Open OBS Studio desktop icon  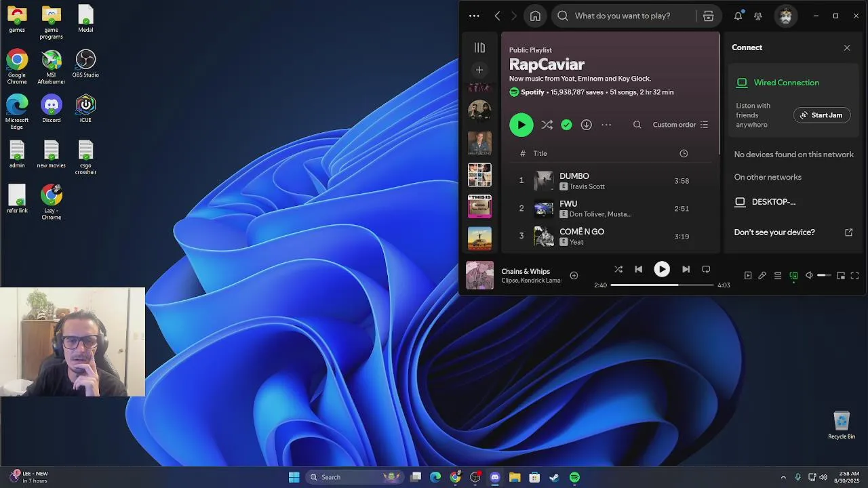[85, 64]
